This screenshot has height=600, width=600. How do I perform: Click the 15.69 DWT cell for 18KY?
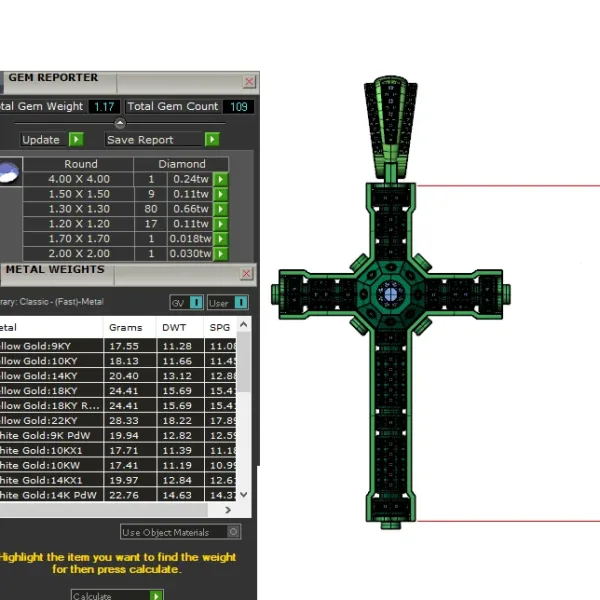pos(180,391)
